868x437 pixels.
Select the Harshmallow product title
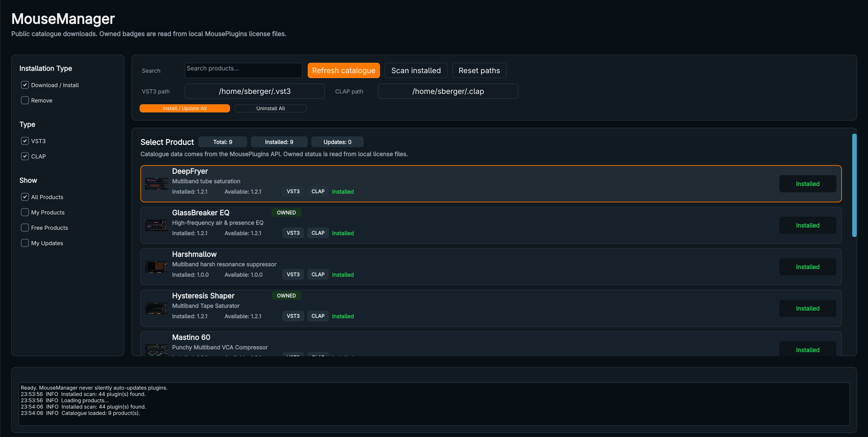[194, 254]
